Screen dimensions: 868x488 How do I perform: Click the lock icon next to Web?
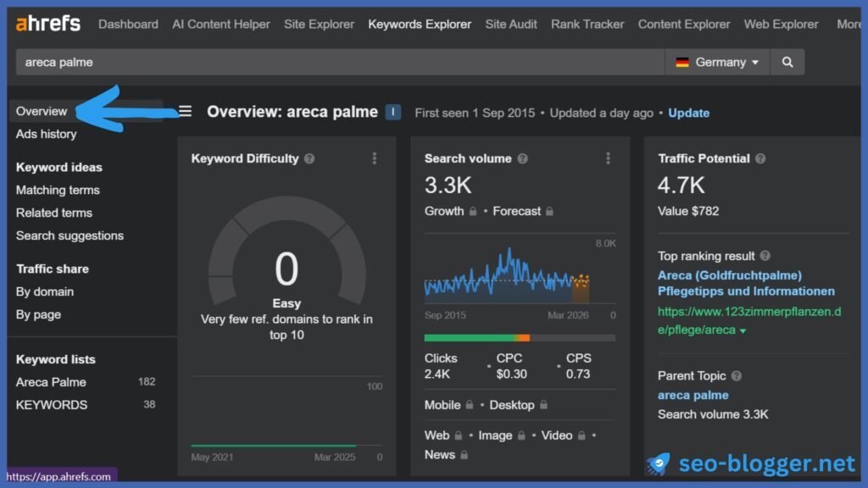(x=459, y=435)
